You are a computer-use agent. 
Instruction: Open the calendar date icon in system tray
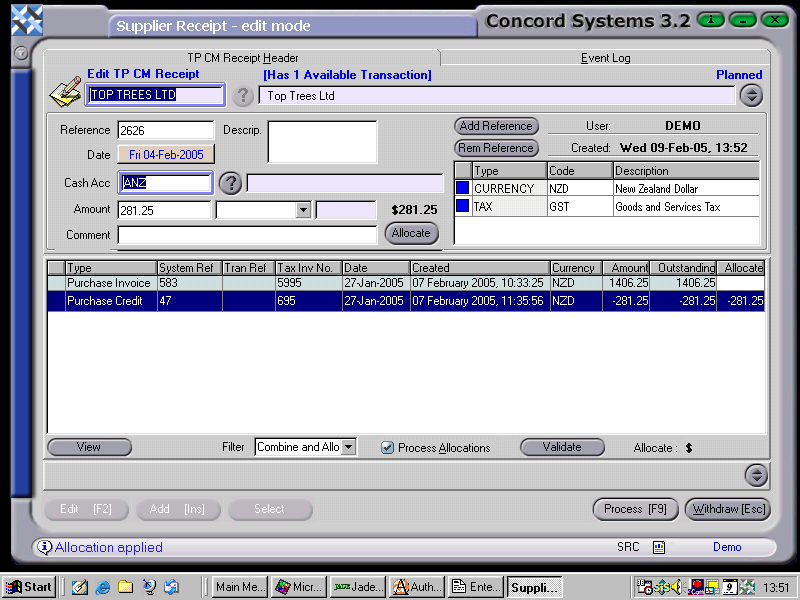729,587
